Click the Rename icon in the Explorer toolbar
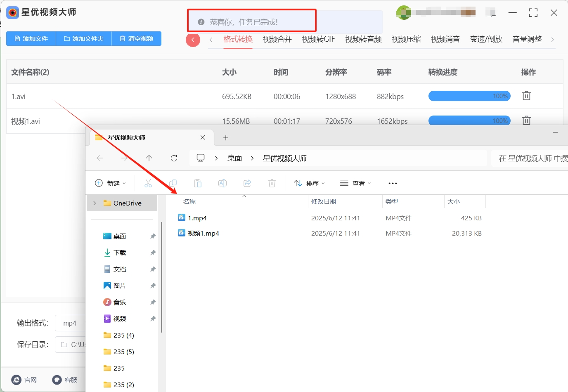 coord(222,183)
